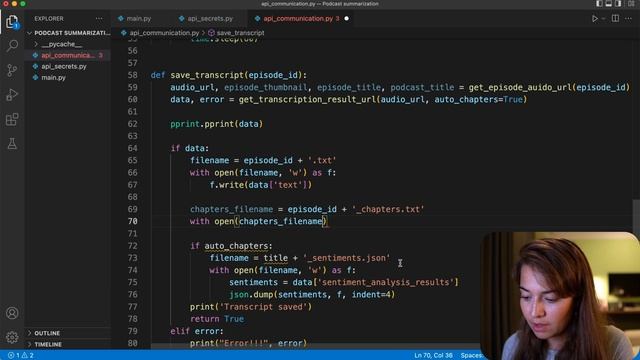This screenshot has width=640, height=360.
Task: Open the Extensions view
Action: [12, 120]
